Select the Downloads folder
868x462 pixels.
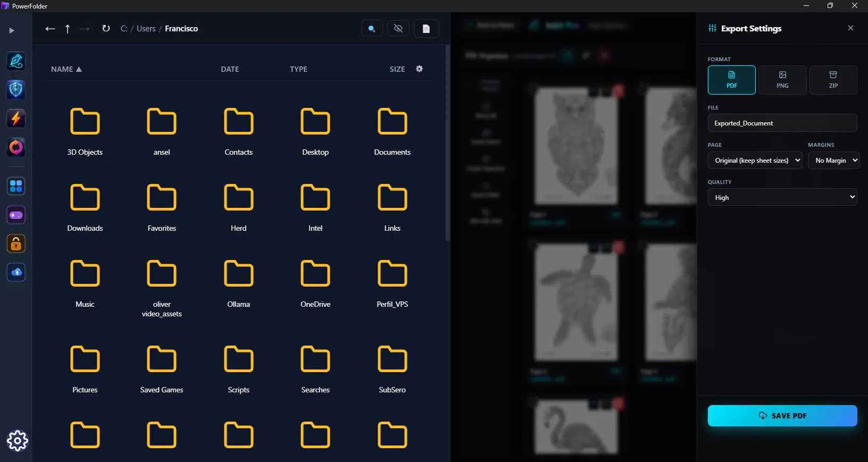[85, 208]
